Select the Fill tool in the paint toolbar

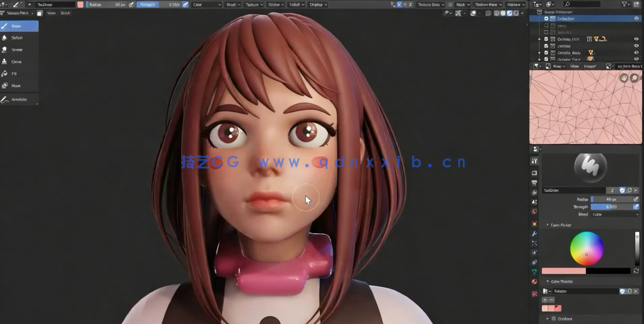click(x=14, y=73)
